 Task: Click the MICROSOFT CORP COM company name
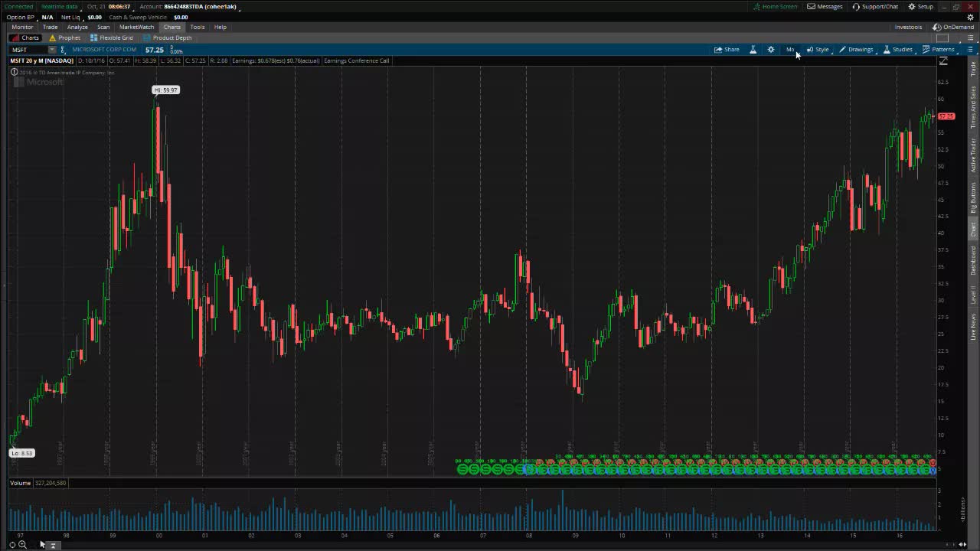(x=104, y=50)
